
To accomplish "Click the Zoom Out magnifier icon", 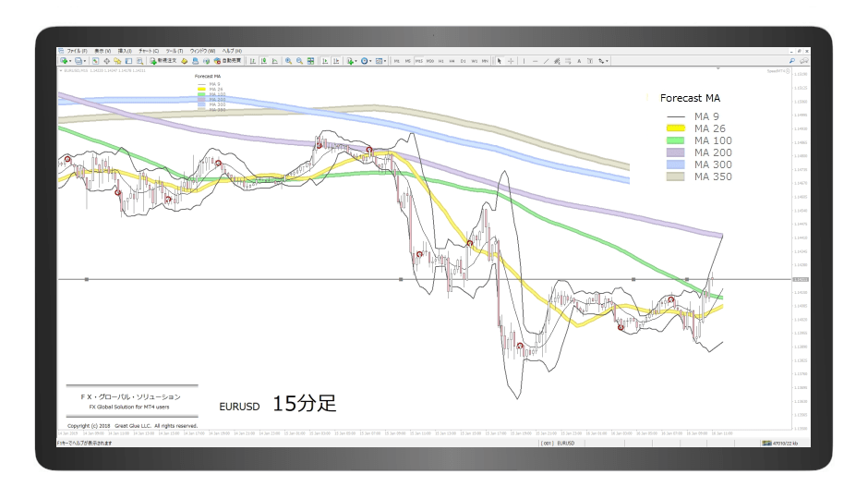I will point(299,61).
